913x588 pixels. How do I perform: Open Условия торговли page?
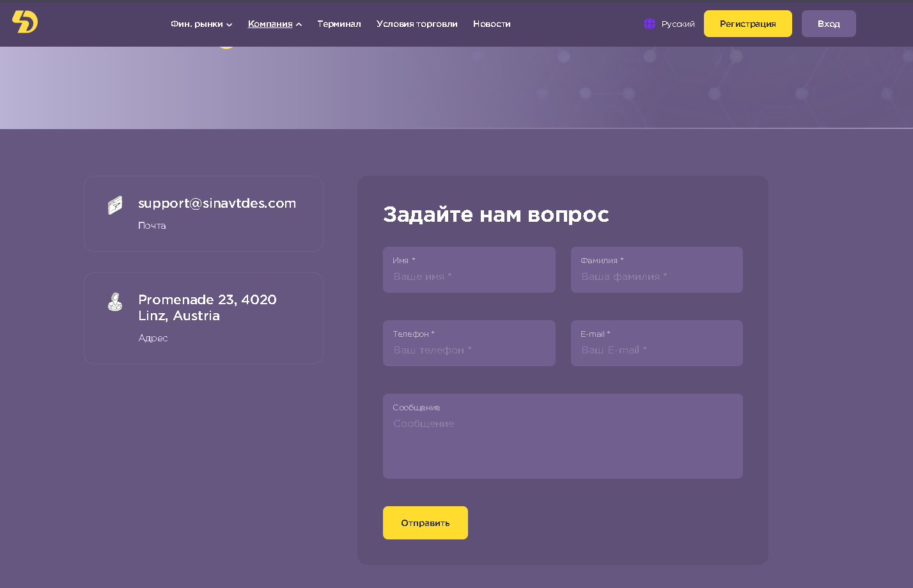(x=417, y=24)
